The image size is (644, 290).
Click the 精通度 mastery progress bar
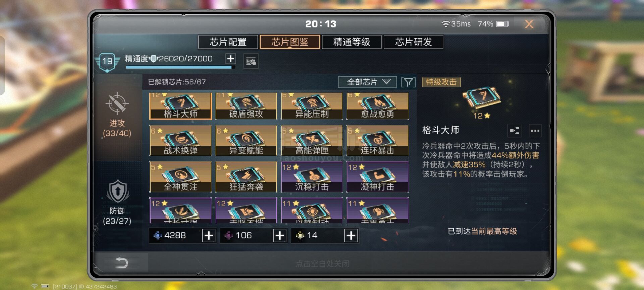180,67
